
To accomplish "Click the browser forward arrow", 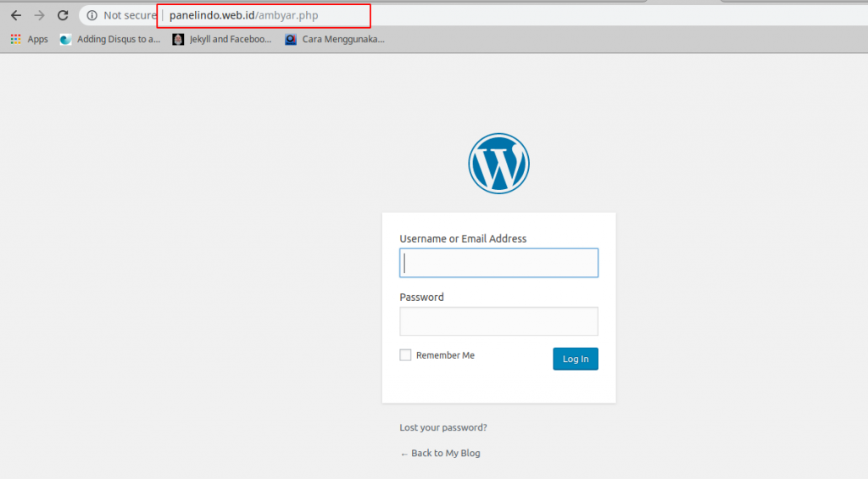I will [39, 15].
